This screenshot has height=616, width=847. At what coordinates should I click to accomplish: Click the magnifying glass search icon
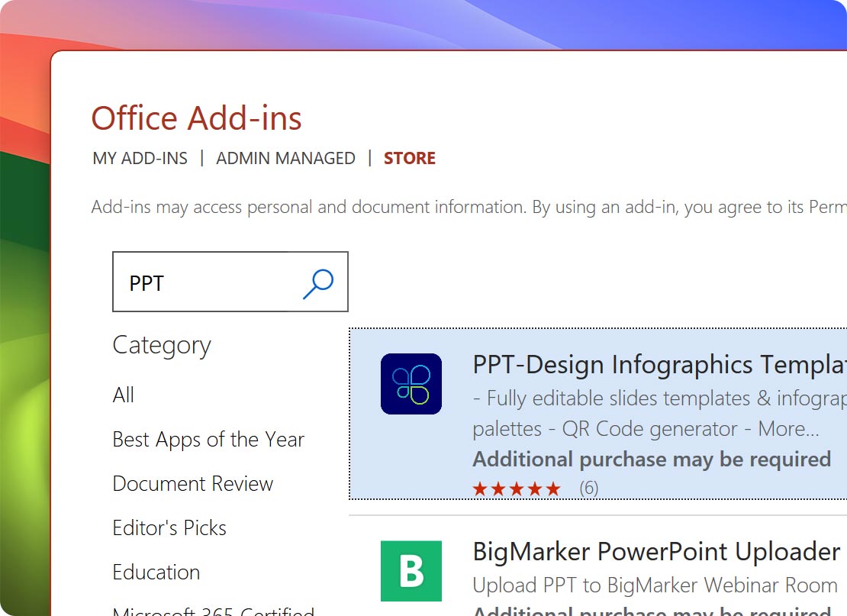(319, 282)
